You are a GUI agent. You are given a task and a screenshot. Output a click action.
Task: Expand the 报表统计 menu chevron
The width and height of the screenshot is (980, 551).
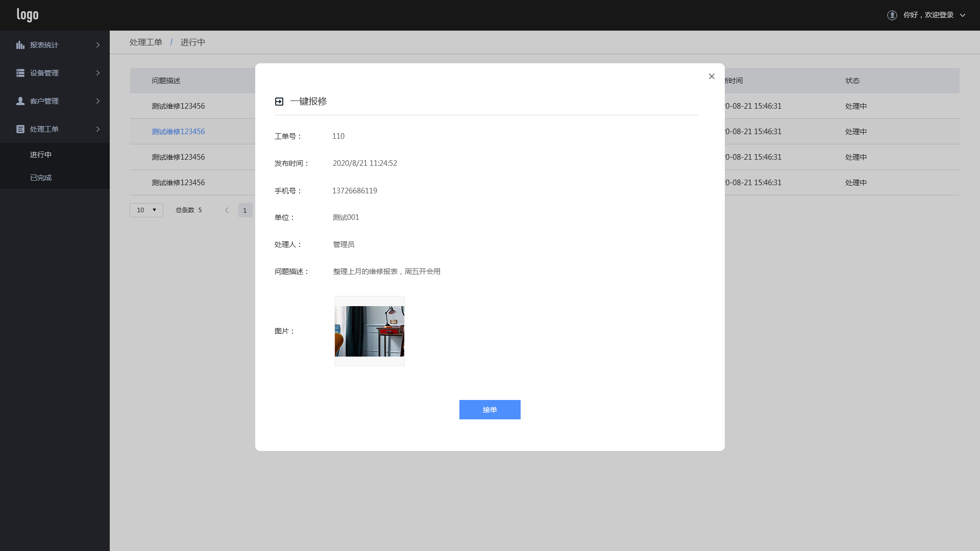98,45
